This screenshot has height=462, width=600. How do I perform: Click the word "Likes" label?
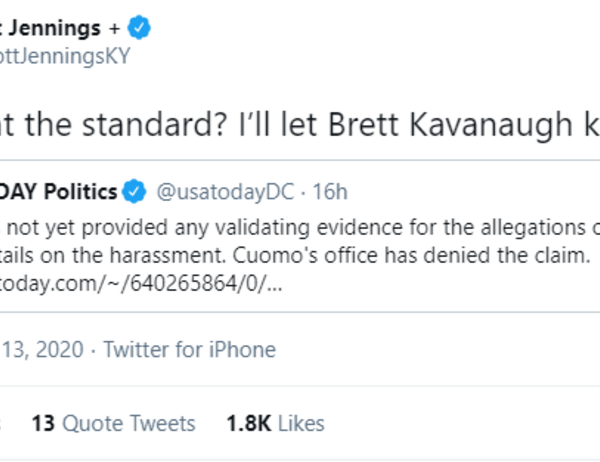point(301,423)
